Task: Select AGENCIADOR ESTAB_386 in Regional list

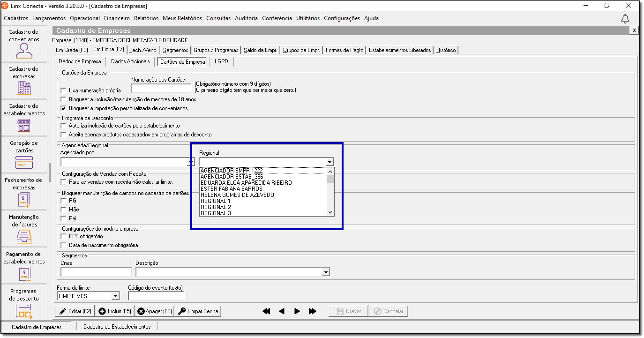Action: coord(263,177)
